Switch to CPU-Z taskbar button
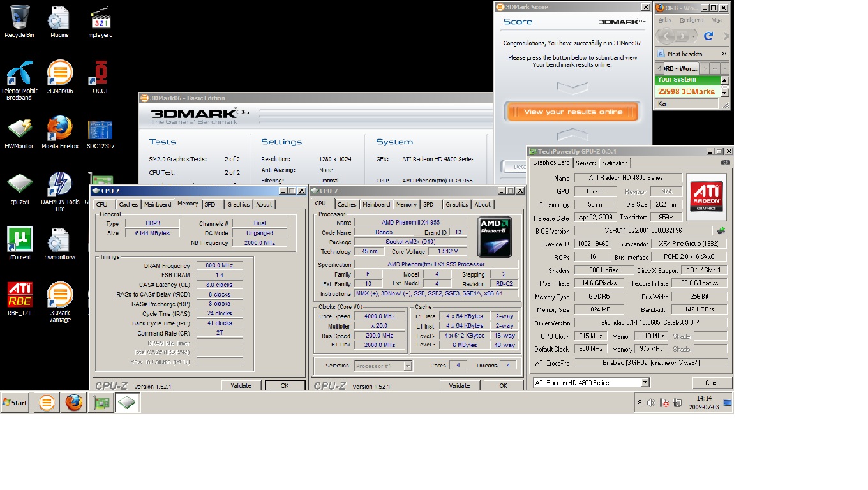Image resolution: width=868 pixels, height=490 pixels. (x=128, y=403)
